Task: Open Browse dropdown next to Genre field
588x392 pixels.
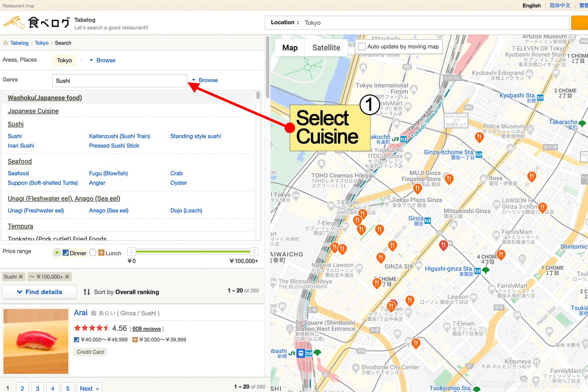Action: point(204,80)
